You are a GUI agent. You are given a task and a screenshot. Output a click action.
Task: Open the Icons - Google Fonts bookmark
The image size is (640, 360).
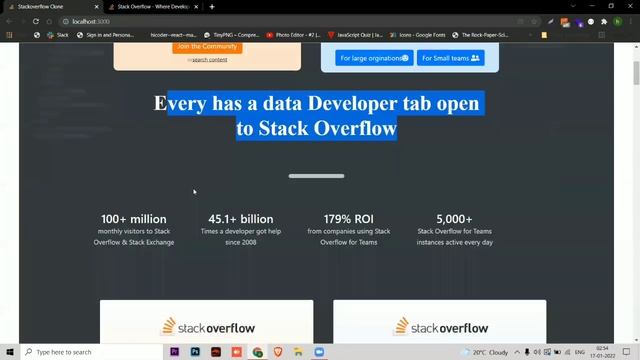tap(418, 35)
